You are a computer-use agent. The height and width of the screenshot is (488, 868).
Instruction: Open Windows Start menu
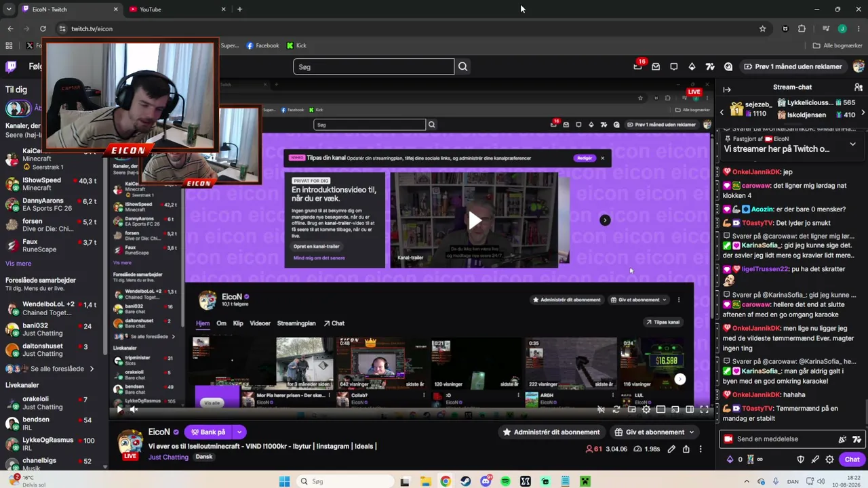tap(284, 481)
